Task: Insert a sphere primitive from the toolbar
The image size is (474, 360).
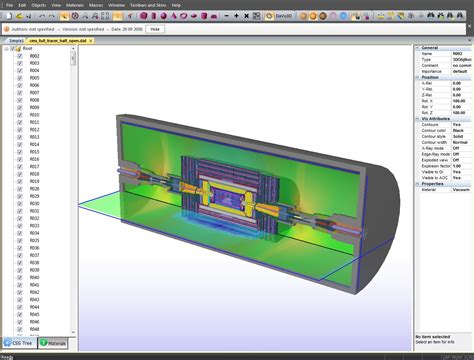Action: tap(163, 16)
